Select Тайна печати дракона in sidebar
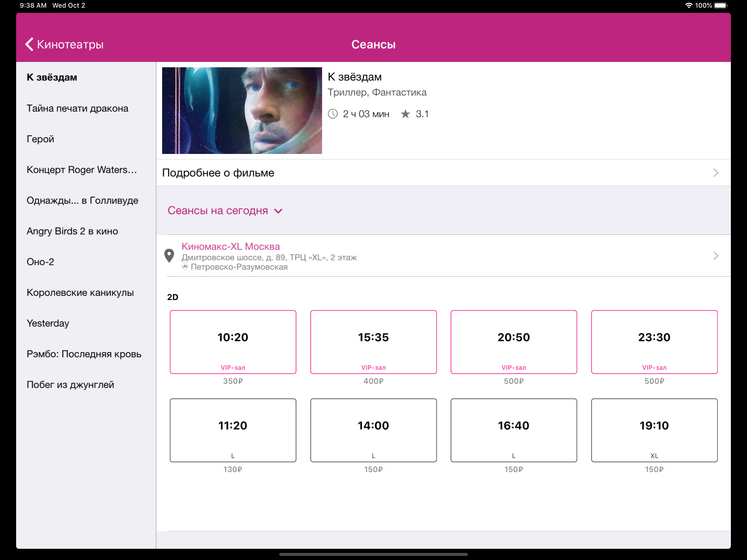The width and height of the screenshot is (747, 560). (x=86, y=108)
